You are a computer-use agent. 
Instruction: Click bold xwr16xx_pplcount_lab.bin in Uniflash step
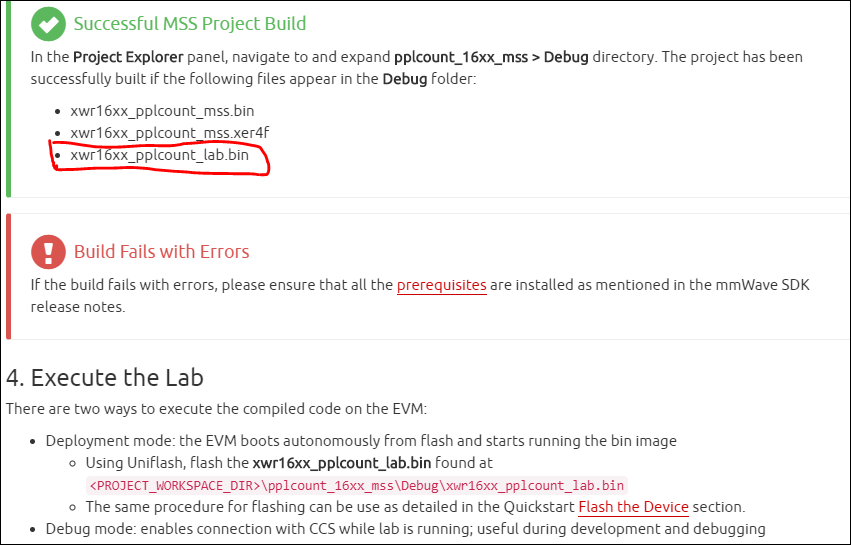point(341,463)
